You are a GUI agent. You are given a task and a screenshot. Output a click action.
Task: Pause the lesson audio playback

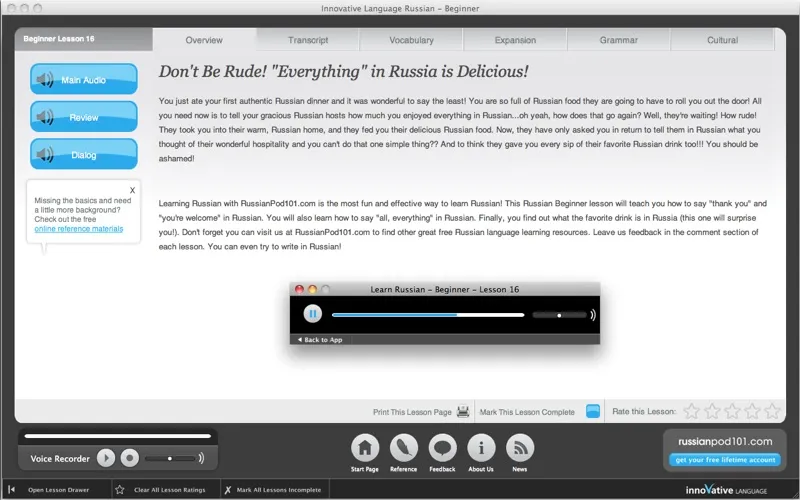312,314
